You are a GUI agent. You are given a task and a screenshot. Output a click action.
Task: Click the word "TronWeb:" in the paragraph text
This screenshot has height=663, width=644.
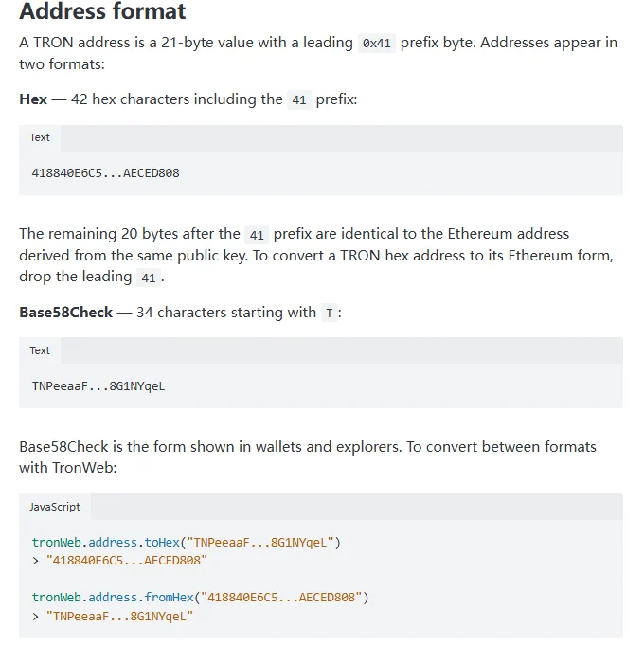(84, 468)
